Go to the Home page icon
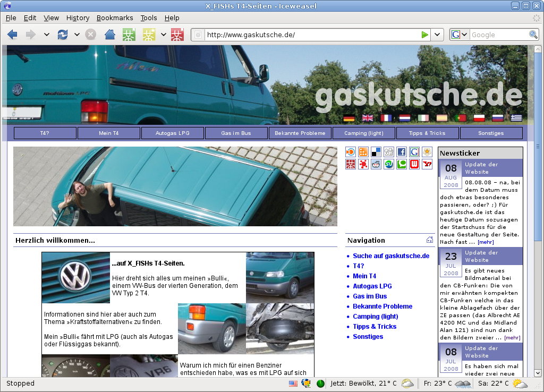544x392 pixels. click(x=109, y=35)
